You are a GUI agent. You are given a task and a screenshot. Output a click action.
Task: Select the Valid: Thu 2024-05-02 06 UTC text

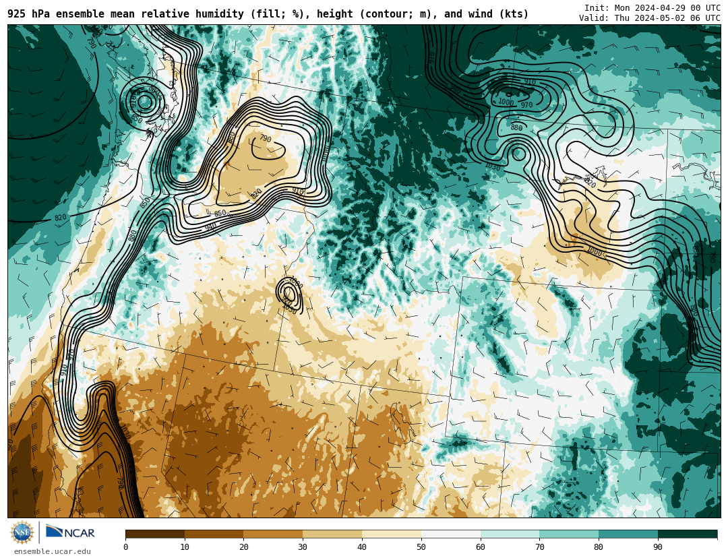(650, 18)
